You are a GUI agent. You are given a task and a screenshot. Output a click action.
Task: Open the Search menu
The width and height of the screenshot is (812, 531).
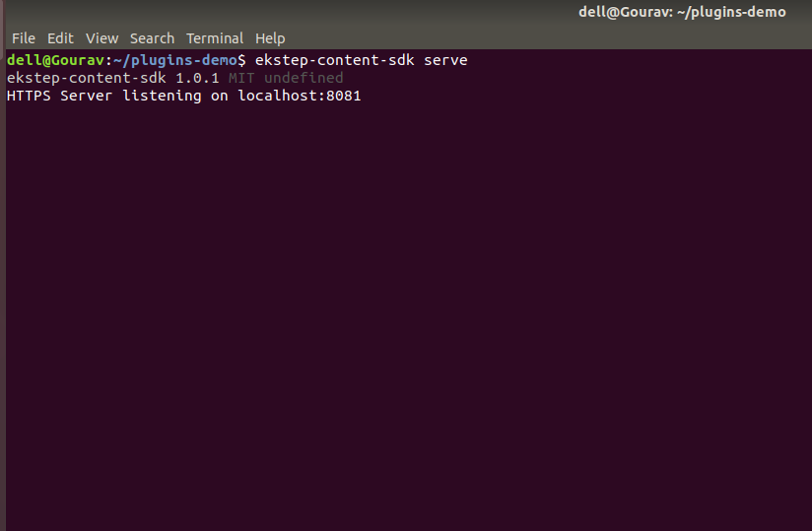[x=152, y=38]
